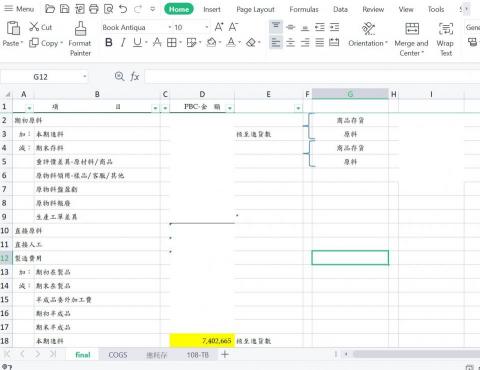This screenshot has width=480, height=370.
Task: Open a file with the folder icon
Action: (50, 9)
